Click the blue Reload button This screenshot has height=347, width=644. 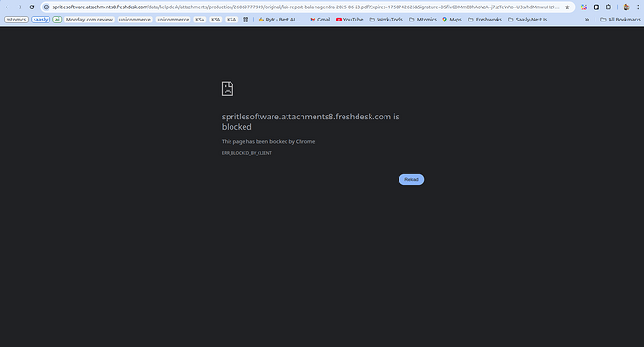pyautogui.click(x=411, y=179)
